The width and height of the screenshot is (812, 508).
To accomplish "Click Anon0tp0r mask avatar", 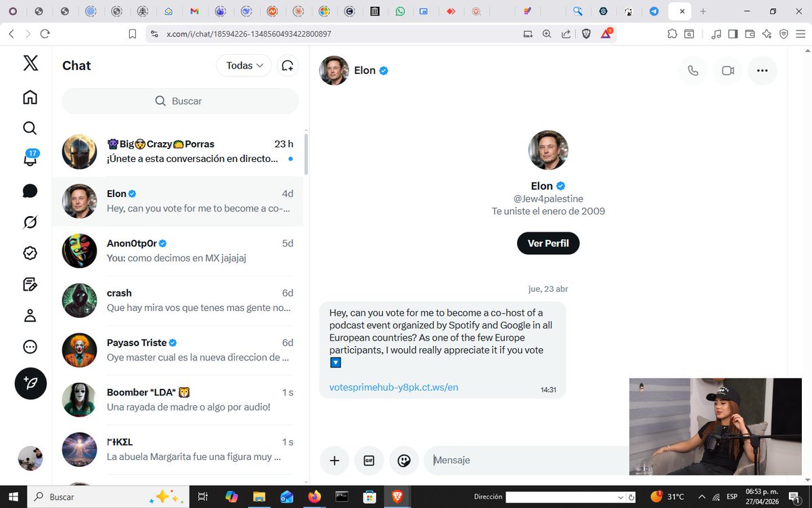I will 80,251.
